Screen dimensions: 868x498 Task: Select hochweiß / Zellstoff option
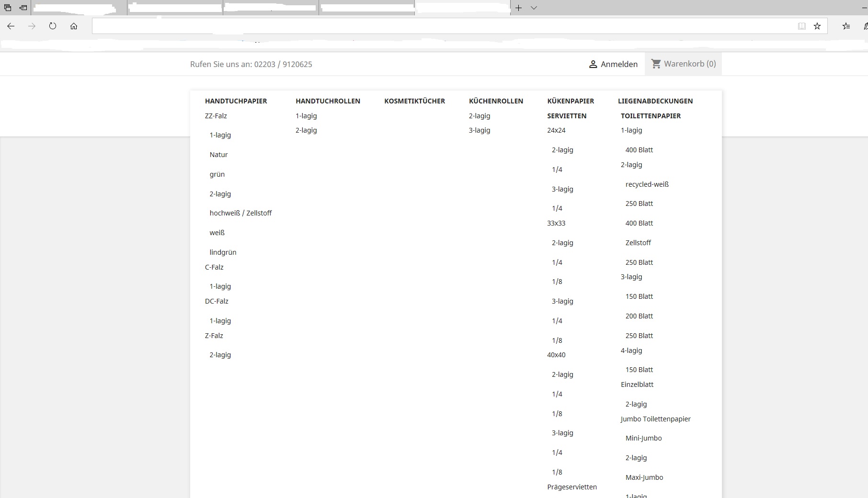click(240, 213)
